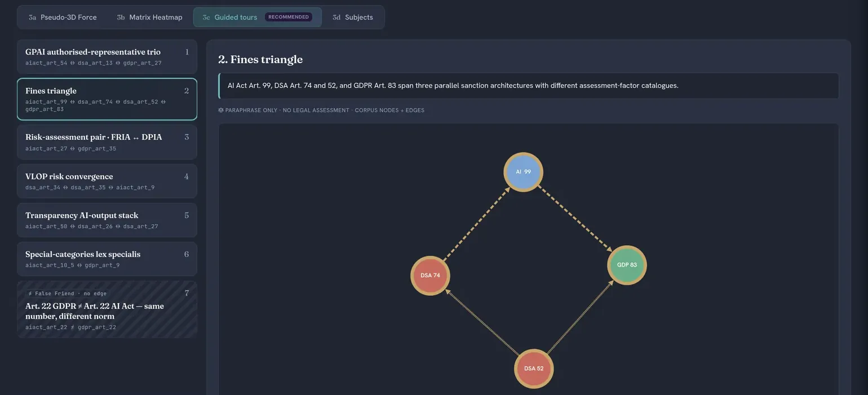Open the Matrix Heatmap tab
This screenshot has height=395, width=868.
[149, 17]
